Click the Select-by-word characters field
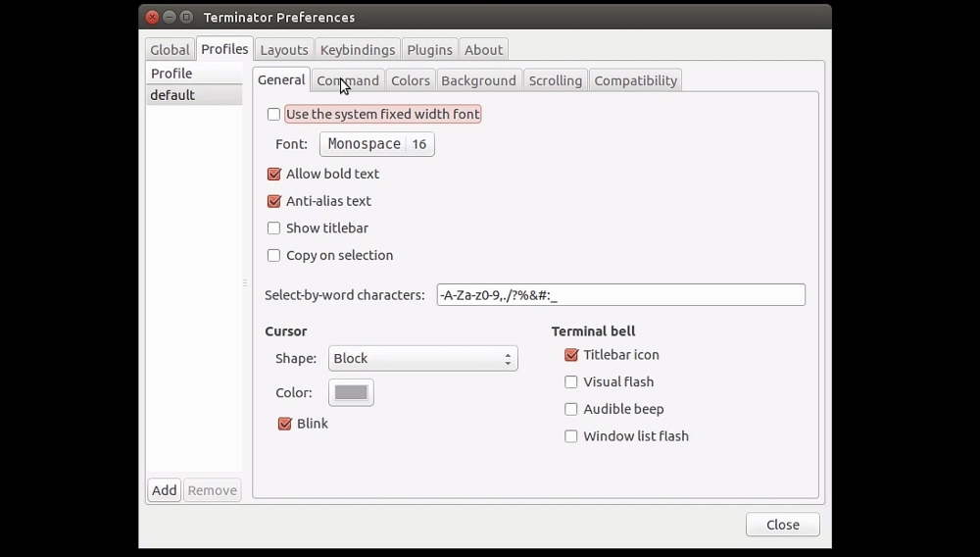 coord(620,295)
